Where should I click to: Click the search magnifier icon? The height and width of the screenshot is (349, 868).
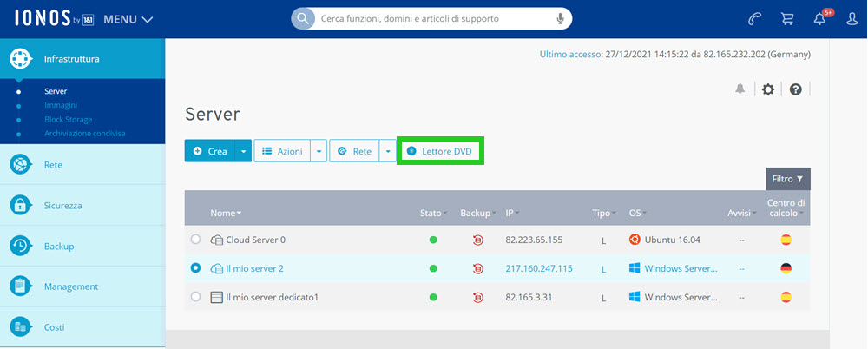302,19
